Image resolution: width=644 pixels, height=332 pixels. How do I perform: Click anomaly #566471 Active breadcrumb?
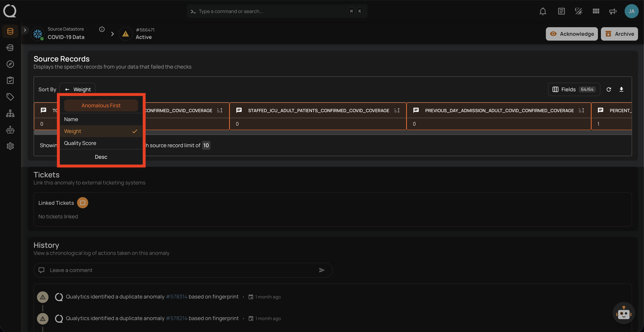[x=145, y=34]
